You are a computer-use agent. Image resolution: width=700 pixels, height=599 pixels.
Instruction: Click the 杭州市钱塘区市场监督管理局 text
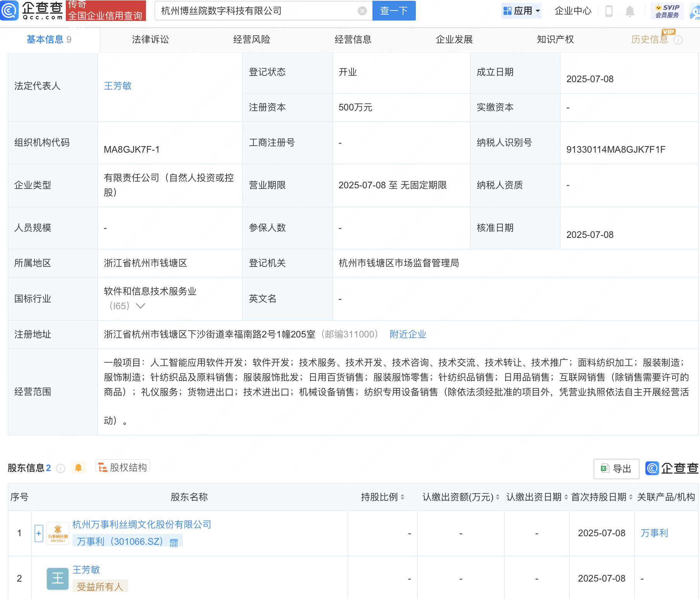(399, 263)
